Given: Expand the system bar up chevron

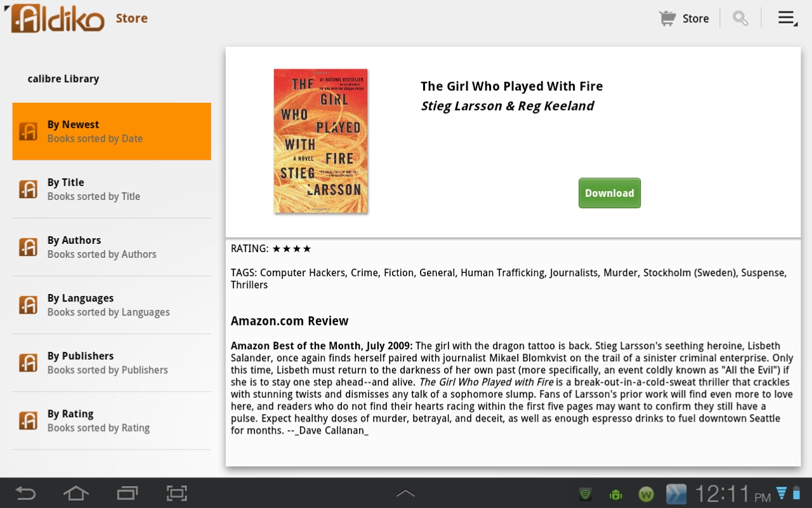Looking at the screenshot, I should 405,493.
